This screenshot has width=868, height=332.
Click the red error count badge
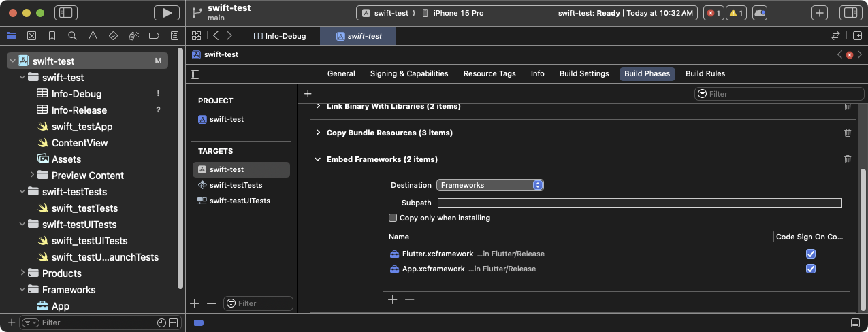click(713, 13)
